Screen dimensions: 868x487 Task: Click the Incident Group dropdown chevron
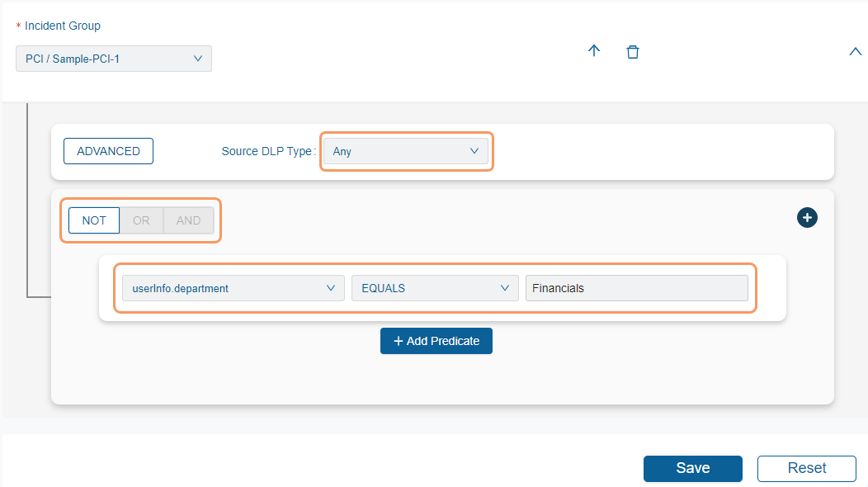[x=197, y=59]
